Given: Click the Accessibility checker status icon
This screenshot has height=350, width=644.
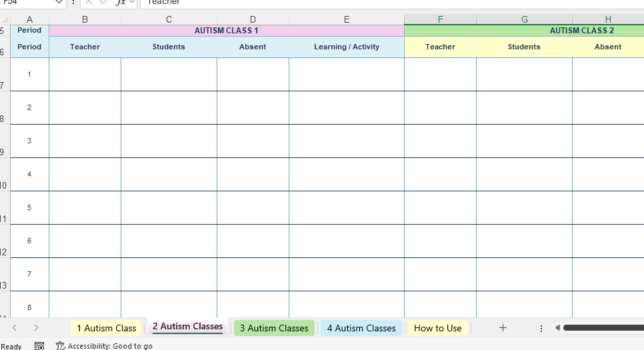Looking at the screenshot, I should 61,346.
